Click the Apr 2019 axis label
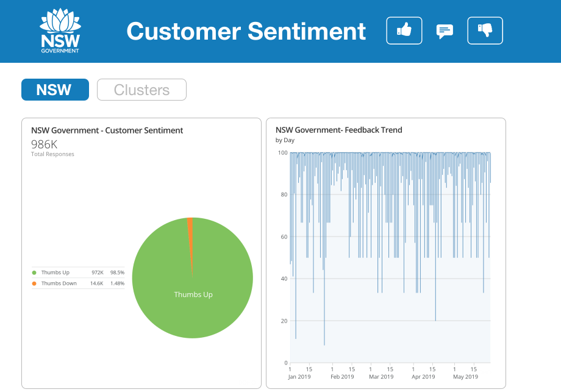 tap(423, 377)
